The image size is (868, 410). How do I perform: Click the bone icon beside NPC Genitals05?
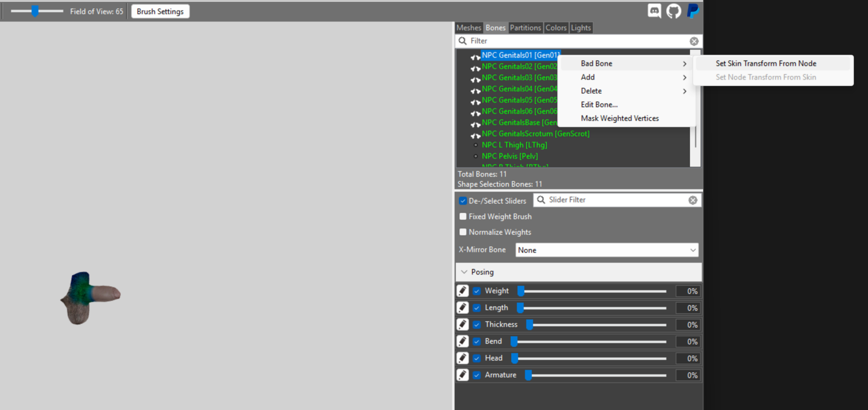click(475, 102)
